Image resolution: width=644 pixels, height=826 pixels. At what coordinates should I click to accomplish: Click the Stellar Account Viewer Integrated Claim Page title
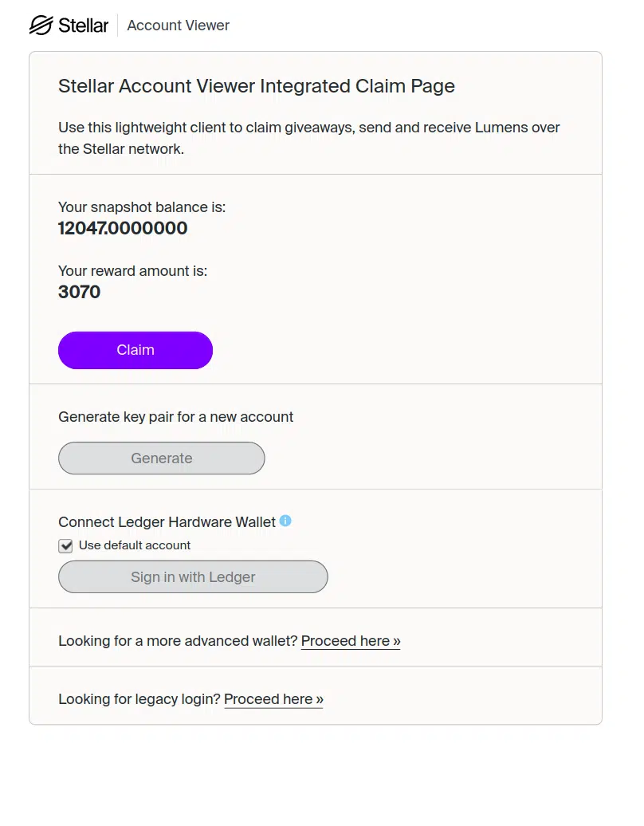pos(256,86)
